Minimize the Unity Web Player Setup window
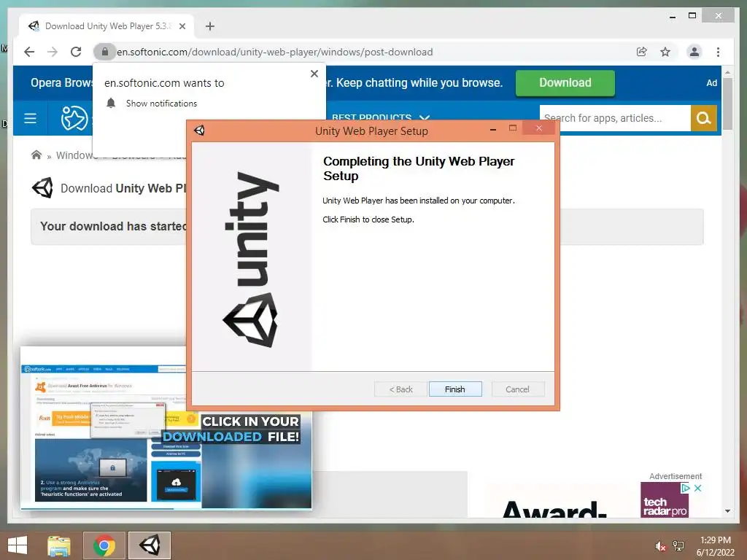The height and width of the screenshot is (560, 747). point(493,129)
